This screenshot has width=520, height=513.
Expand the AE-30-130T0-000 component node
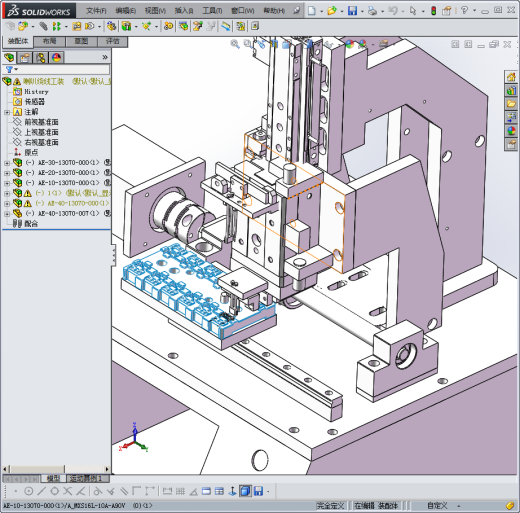(7, 163)
